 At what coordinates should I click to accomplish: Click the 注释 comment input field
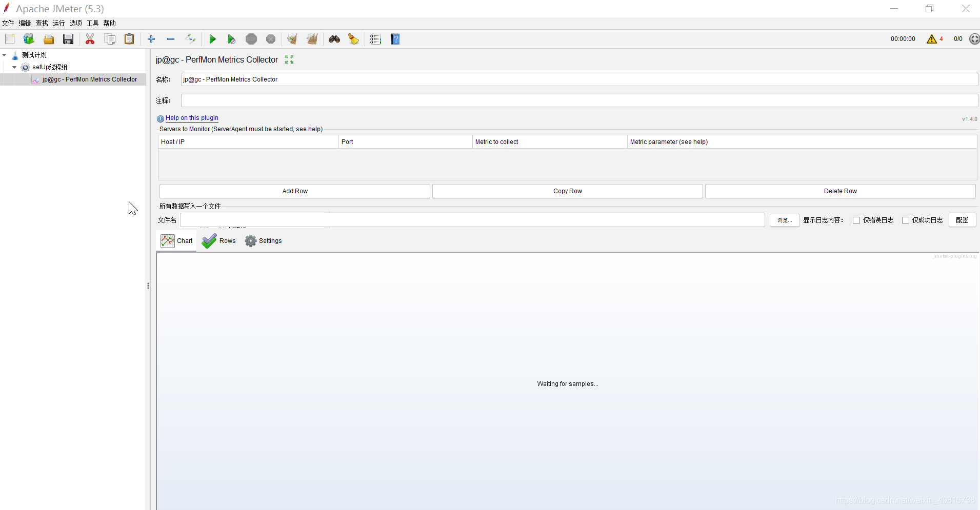[579, 100]
